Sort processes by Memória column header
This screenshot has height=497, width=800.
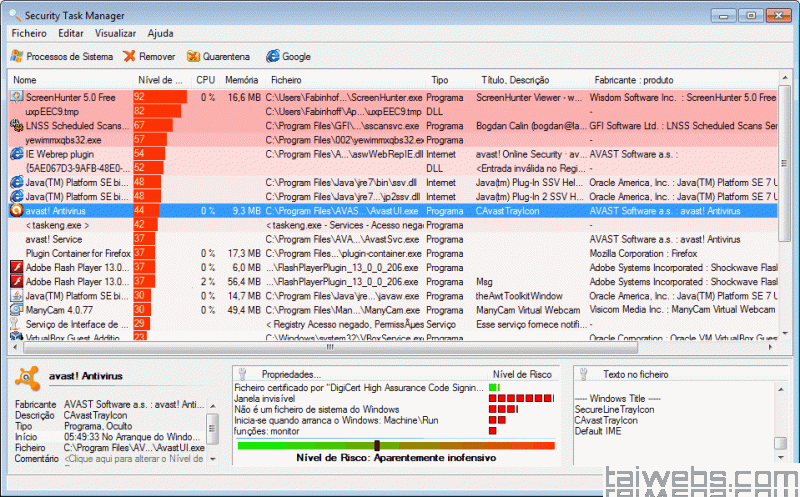(x=241, y=79)
